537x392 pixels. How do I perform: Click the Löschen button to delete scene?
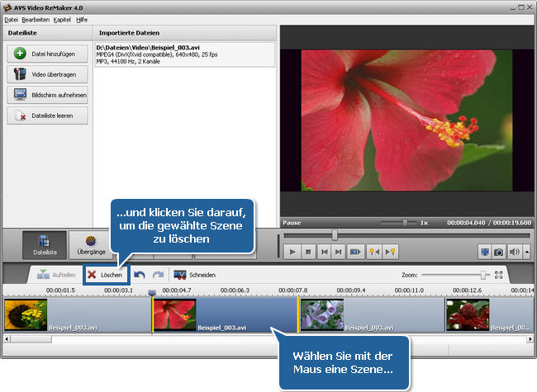point(106,275)
